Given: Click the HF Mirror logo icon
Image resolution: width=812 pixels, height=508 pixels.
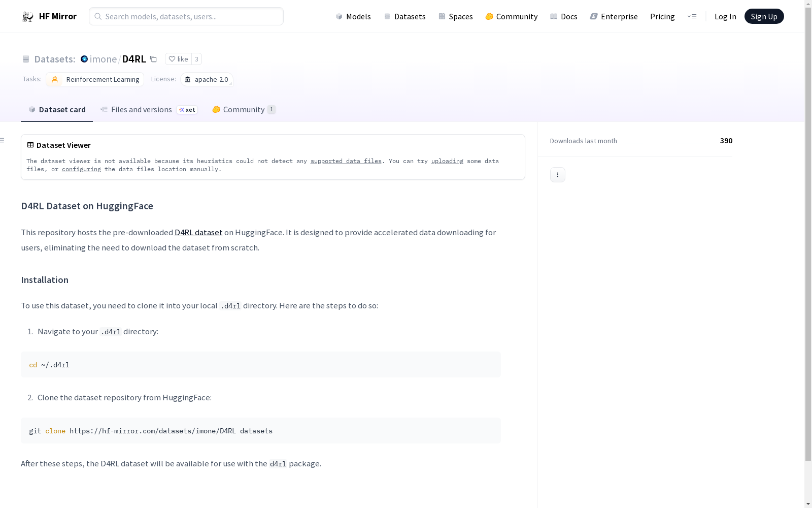Looking at the screenshot, I should 28,17.
